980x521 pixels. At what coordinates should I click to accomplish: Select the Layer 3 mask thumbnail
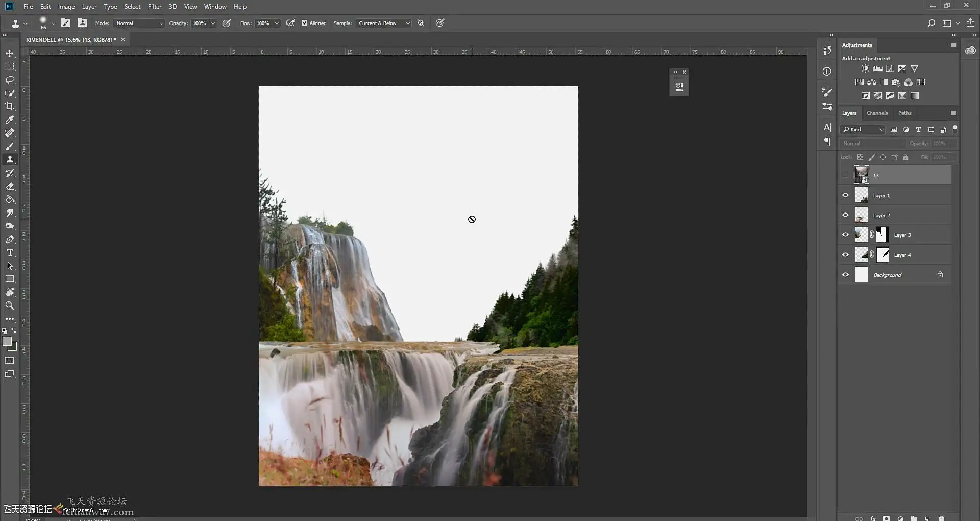(x=883, y=235)
